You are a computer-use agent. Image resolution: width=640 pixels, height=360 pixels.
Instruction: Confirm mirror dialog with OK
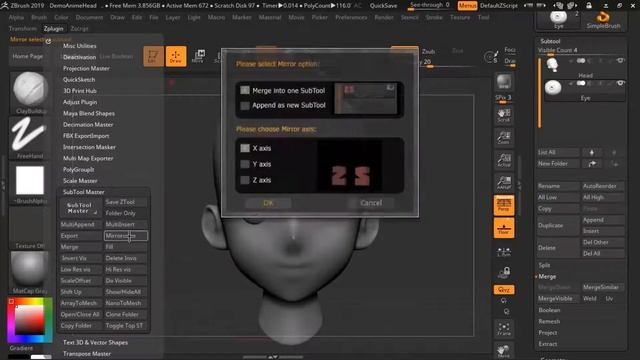(x=268, y=203)
